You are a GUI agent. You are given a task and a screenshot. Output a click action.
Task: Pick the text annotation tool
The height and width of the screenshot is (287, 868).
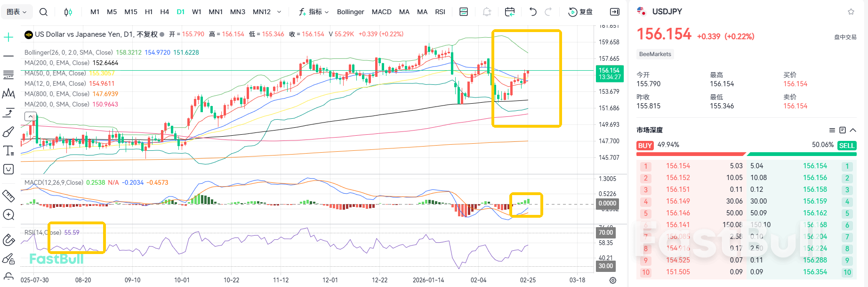8,151
